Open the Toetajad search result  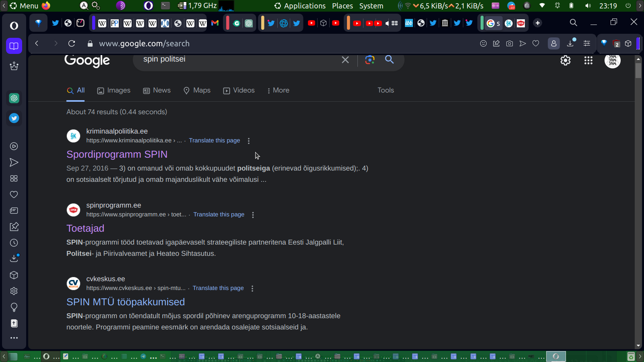[x=85, y=228]
